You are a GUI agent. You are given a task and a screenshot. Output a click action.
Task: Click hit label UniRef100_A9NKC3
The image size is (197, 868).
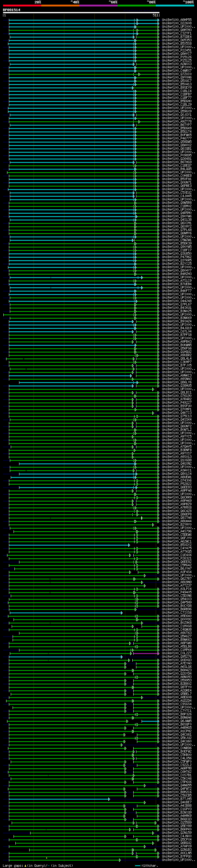[177, 376]
